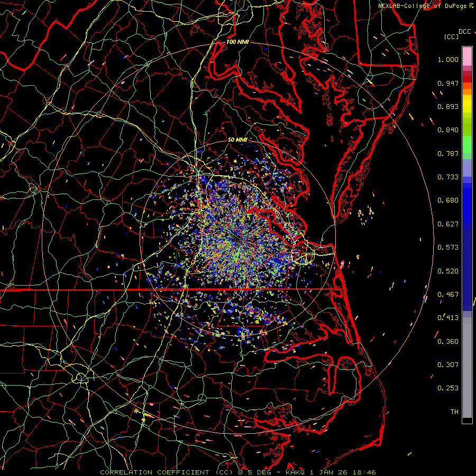Click the 0.733 color scale value
The height and width of the screenshot is (476, 476).
448,177
